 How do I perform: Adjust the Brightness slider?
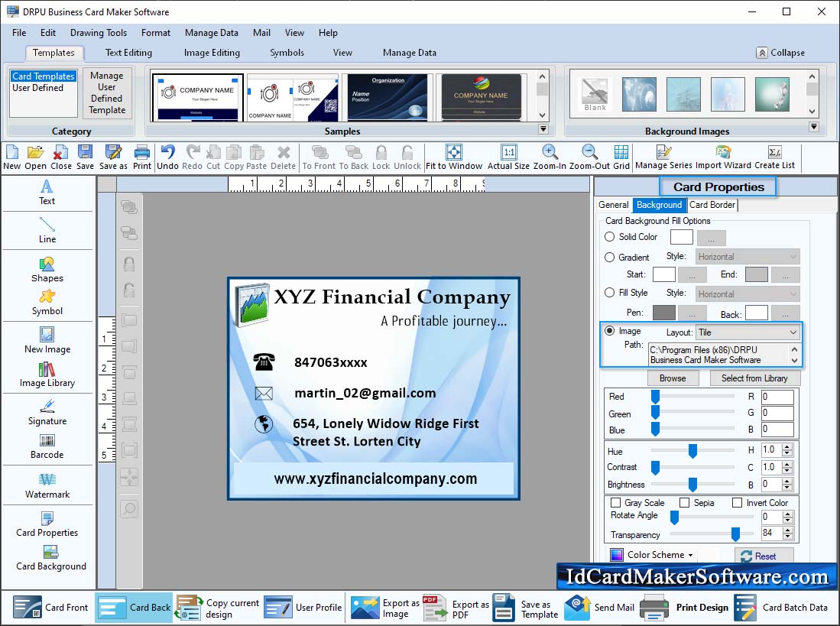(x=692, y=484)
